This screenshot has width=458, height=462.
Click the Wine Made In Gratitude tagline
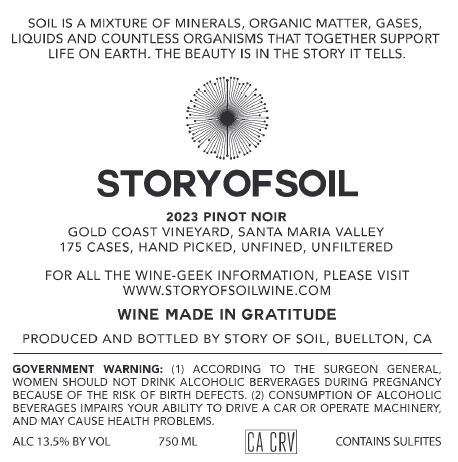[x=227, y=315]
